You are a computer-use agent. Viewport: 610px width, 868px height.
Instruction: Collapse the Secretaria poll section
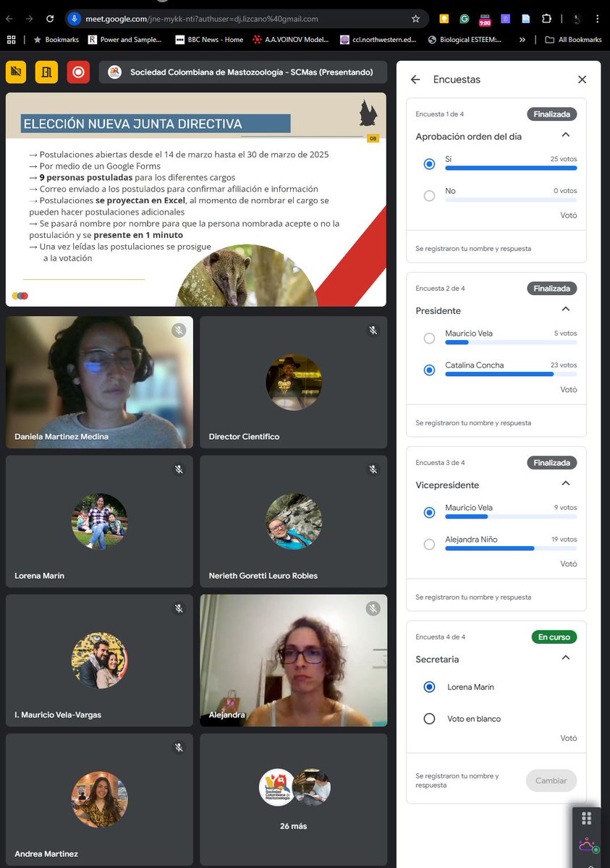pyautogui.click(x=566, y=658)
